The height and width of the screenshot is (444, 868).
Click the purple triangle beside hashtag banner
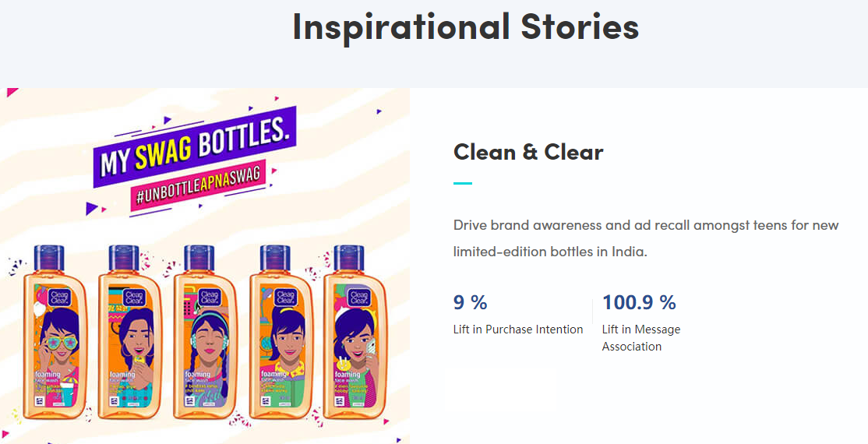[x=92, y=209]
